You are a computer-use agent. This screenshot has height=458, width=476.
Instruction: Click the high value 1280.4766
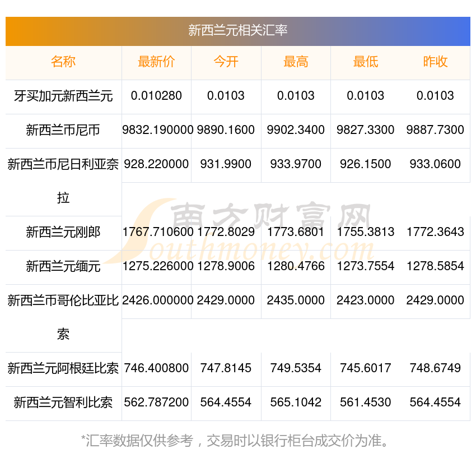296,266
